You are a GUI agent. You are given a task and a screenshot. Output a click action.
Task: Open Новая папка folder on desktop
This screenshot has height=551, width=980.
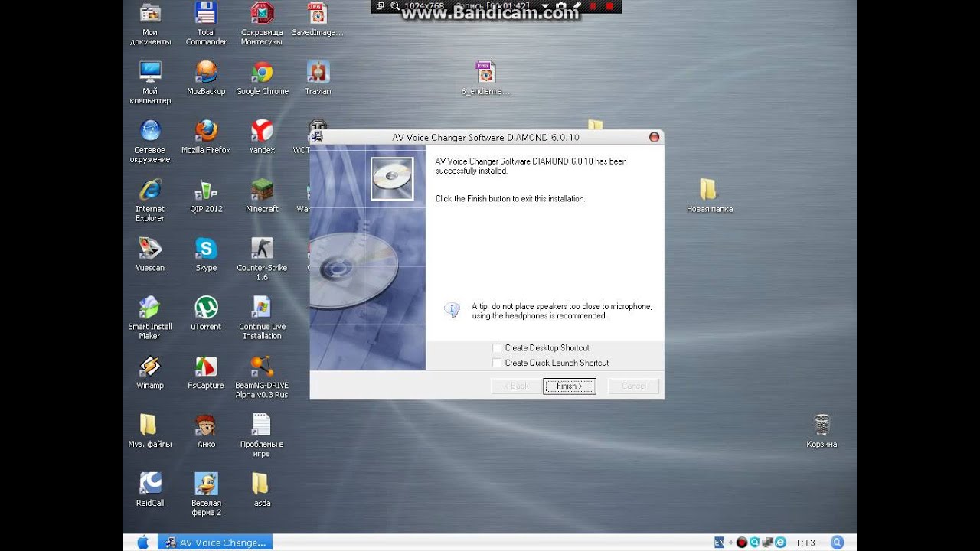710,196
